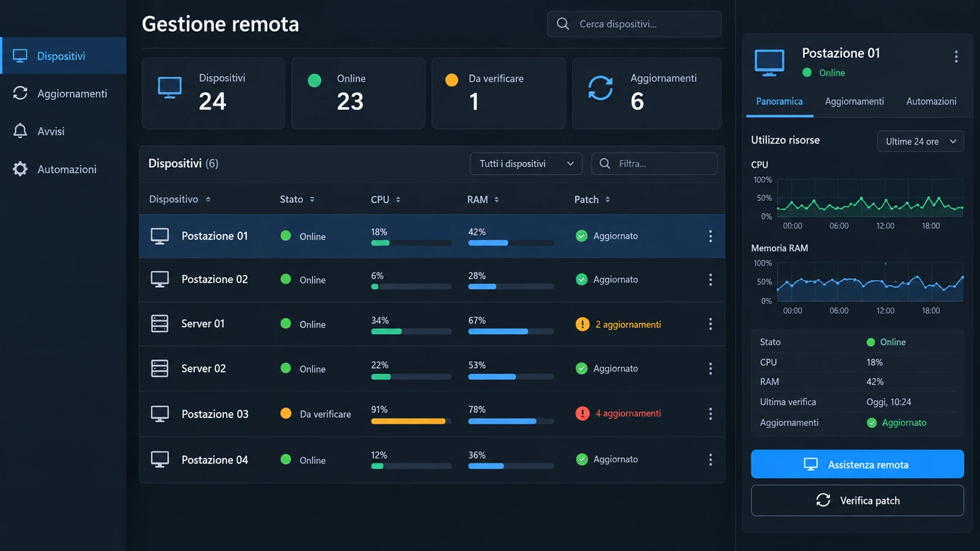
Task: Switch to the Automazioni tab in the detail panel
Action: point(931,102)
